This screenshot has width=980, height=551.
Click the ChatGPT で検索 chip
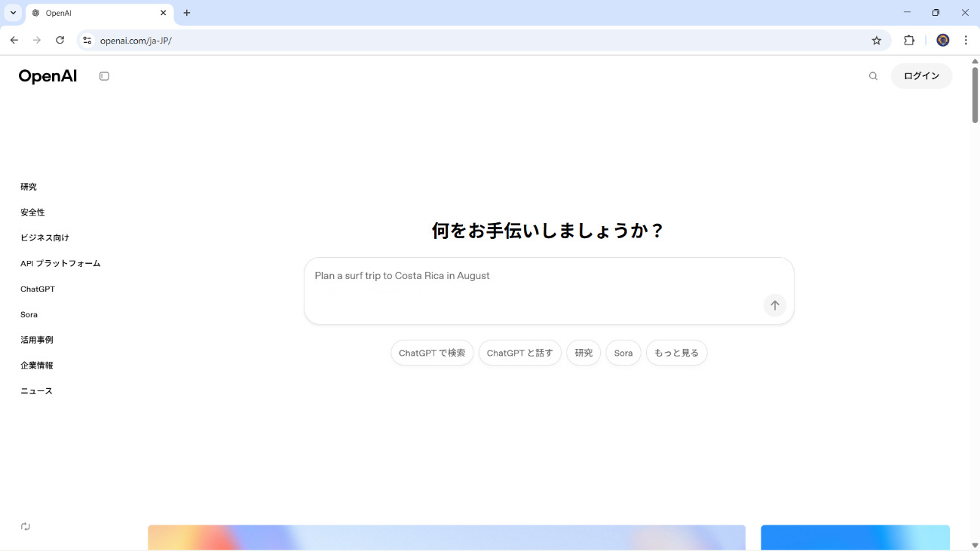click(432, 353)
